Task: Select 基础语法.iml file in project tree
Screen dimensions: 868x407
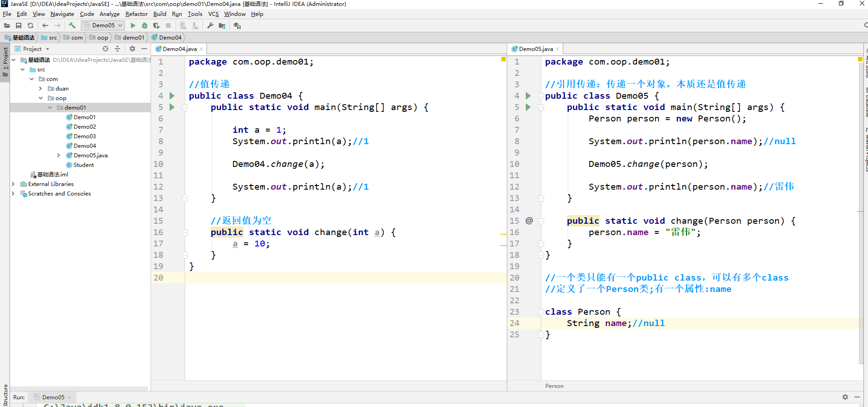Action: (49, 175)
